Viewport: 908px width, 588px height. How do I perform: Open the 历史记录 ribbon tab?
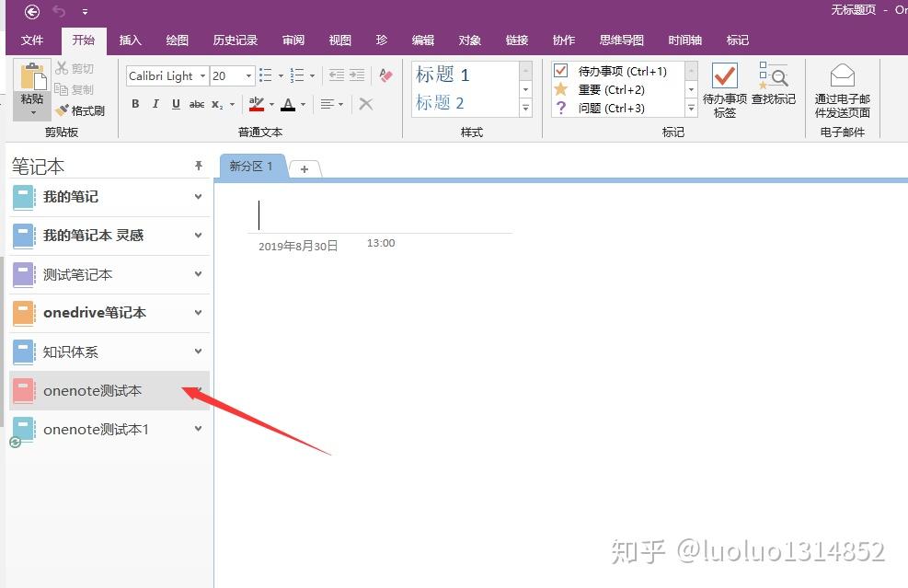236,40
